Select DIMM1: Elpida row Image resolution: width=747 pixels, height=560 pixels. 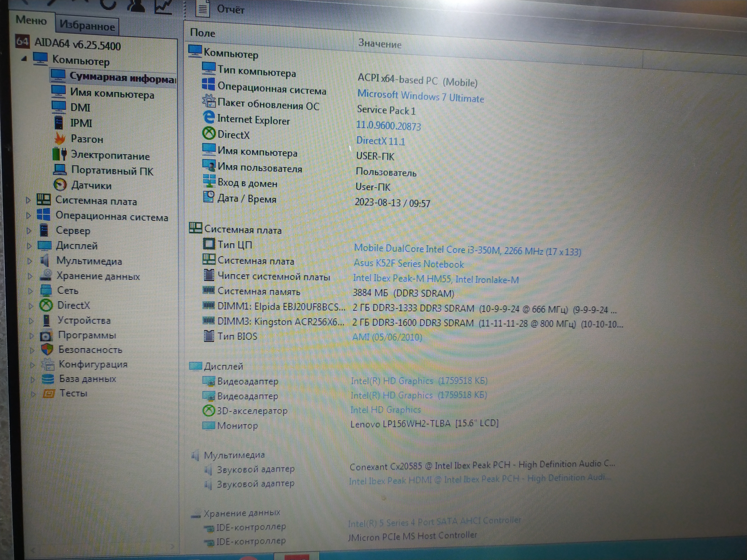pyautogui.click(x=409, y=308)
